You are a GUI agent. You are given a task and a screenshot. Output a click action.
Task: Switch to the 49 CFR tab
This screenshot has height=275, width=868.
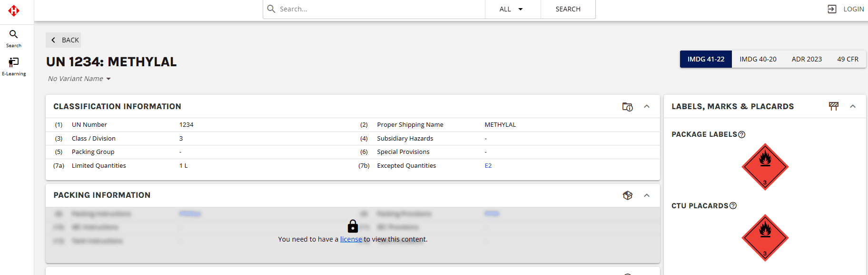click(848, 59)
